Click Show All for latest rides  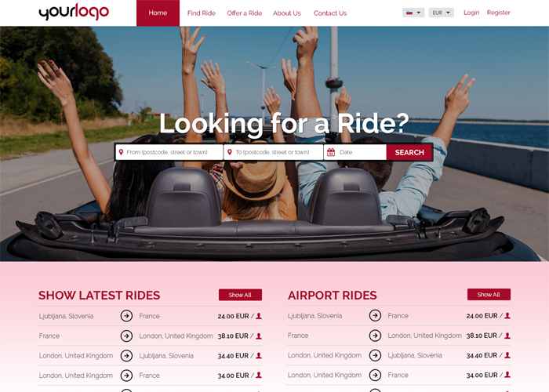pyautogui.click(x=240, y=295)
